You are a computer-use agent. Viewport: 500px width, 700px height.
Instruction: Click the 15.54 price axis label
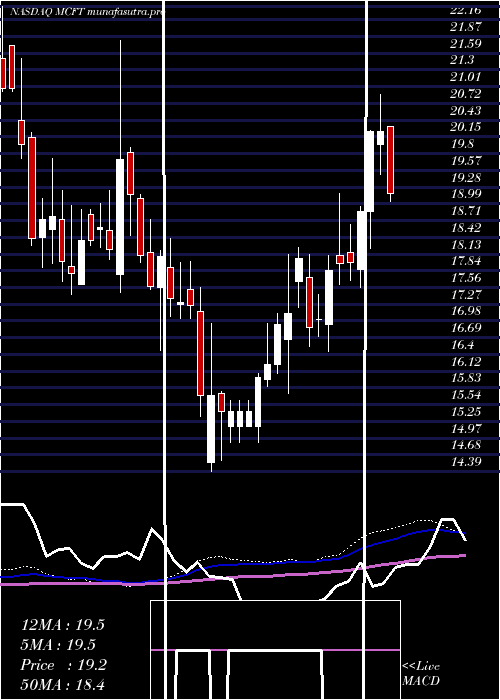pos(466,395)
